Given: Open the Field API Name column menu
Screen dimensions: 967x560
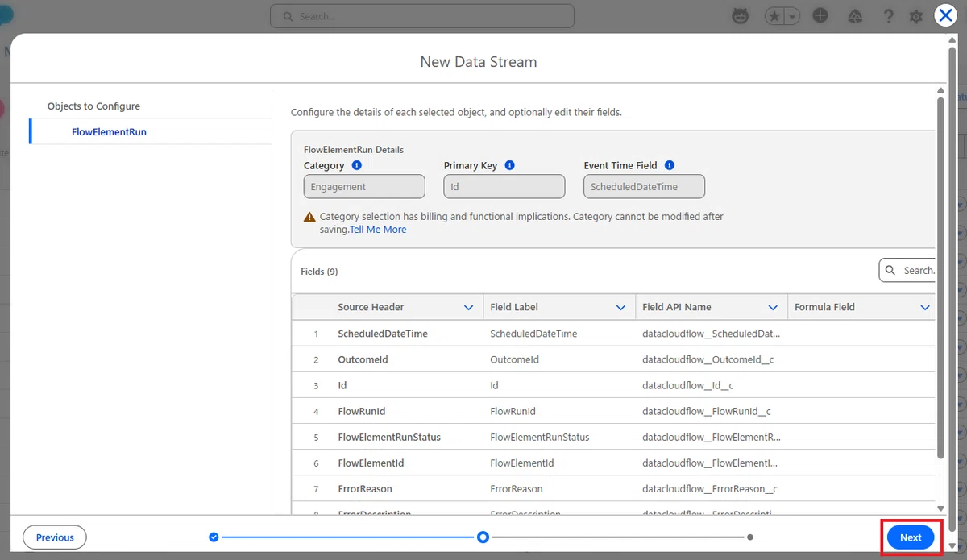Looking at the screenshot, I should pos(773,307).
